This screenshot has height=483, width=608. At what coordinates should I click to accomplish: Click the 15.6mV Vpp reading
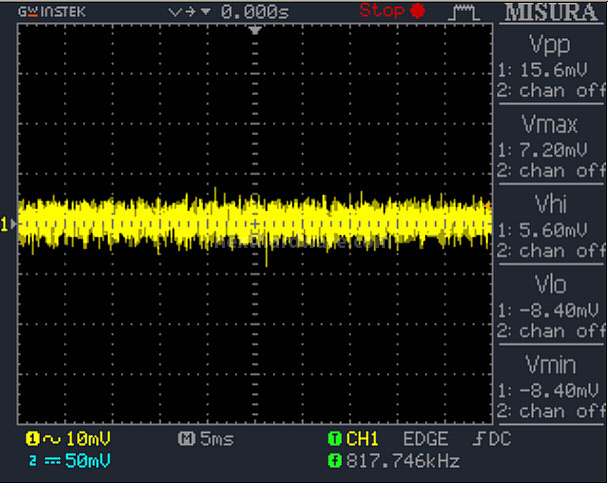(x=553, y=70)
